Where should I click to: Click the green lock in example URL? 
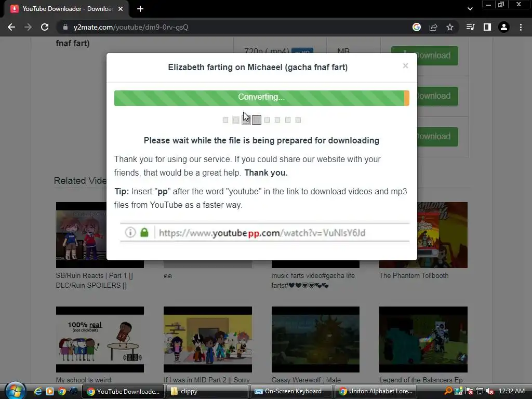(x=144, y=232)
